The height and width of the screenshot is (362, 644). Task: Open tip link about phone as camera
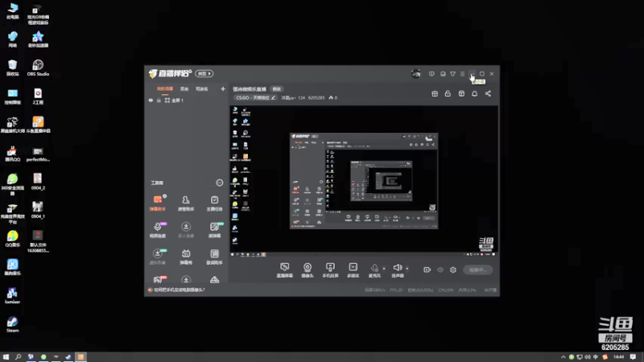pyautogui.click(x=179, y=290)
